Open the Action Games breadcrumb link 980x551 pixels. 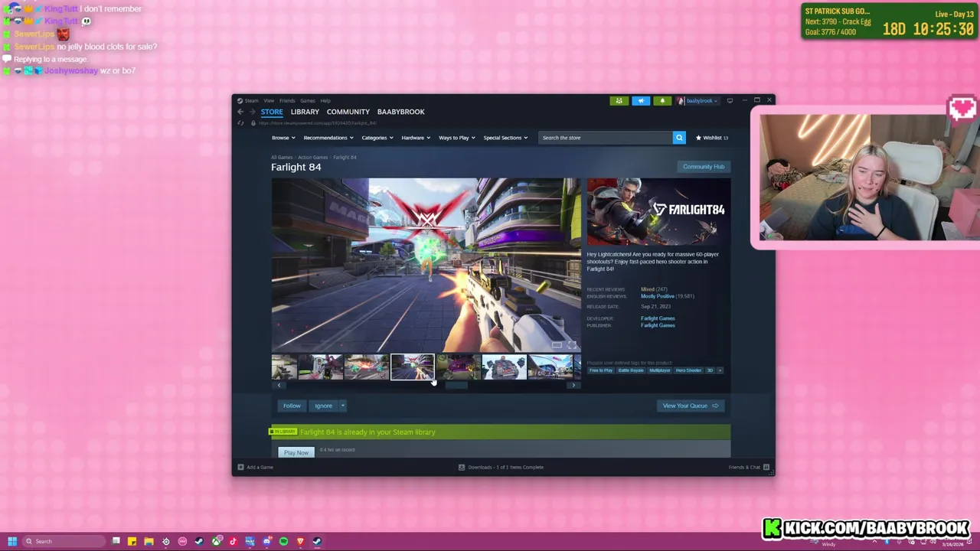(x=312, y=158)
